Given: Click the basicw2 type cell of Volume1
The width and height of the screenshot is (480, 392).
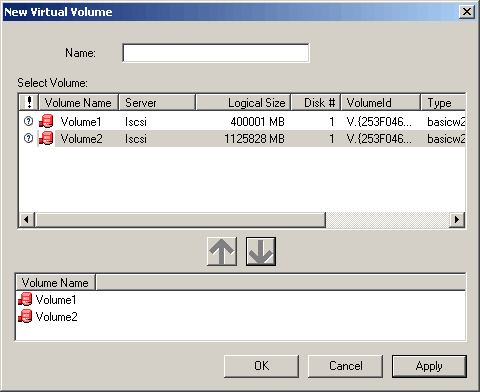Looking at the screenshot, I should click(446, 122).
